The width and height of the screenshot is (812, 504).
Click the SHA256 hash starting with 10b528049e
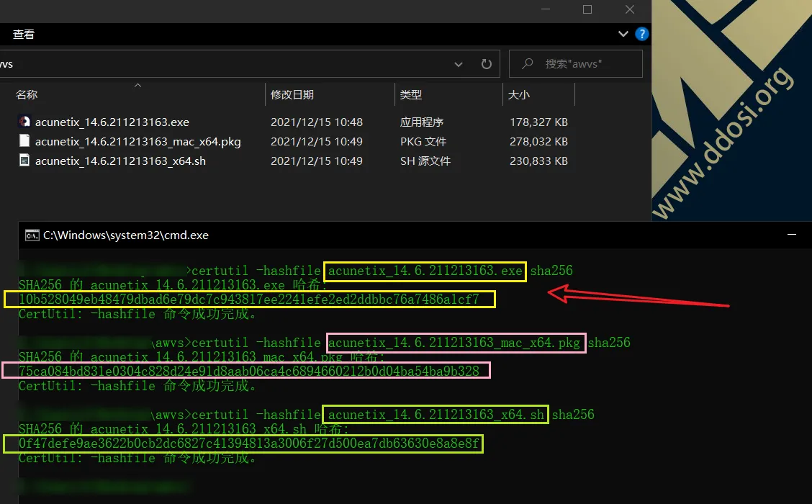248,299
